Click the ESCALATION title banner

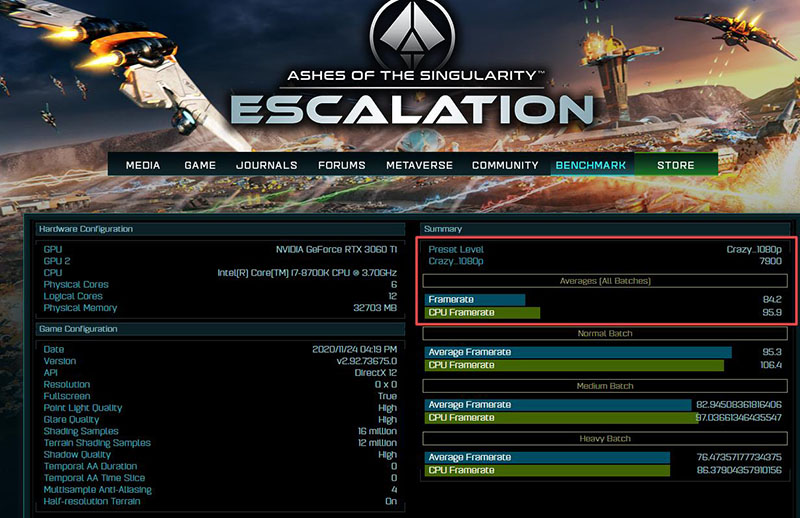tap(412, 109)
